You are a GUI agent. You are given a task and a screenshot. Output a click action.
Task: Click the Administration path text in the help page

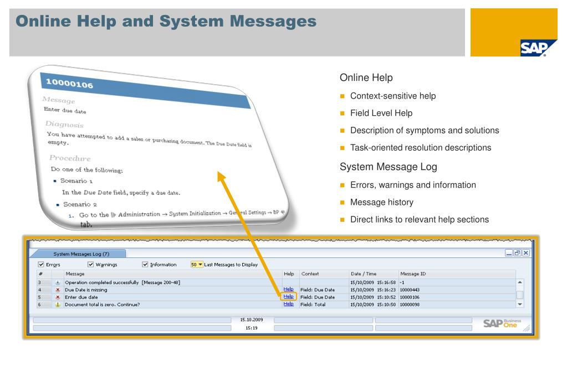coord(139,214)
